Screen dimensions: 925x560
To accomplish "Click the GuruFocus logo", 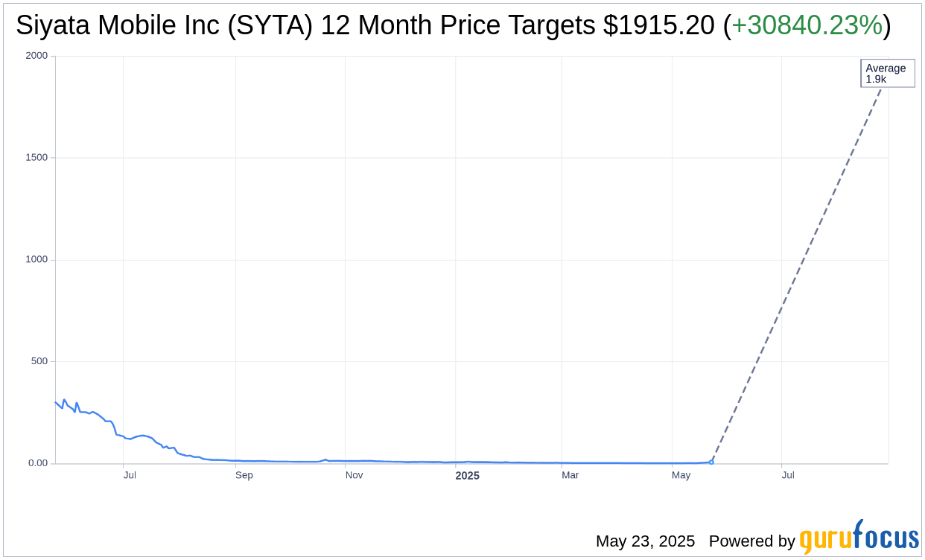I will click(x=859, y=538).
